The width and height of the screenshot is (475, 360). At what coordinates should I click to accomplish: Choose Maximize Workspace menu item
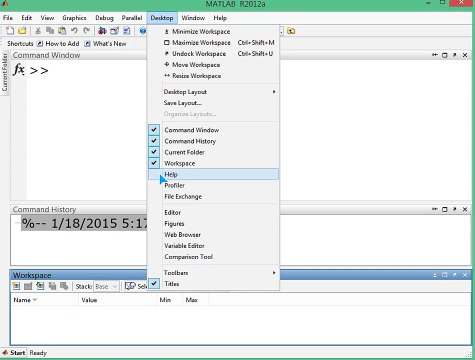click(x=213, y=43)
